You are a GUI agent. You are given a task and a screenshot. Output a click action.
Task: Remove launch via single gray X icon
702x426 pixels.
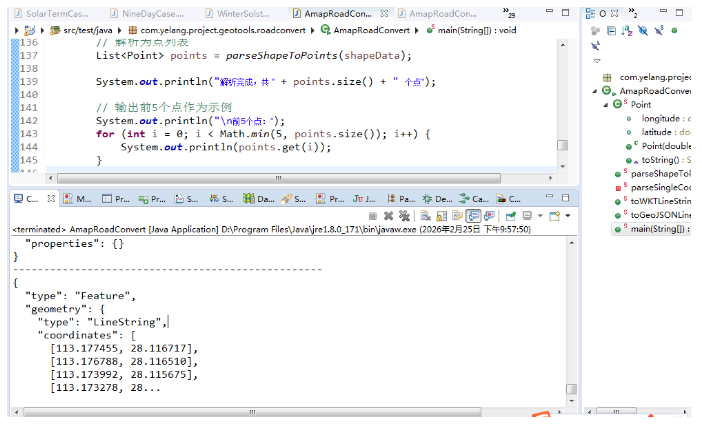pos(388,216)
